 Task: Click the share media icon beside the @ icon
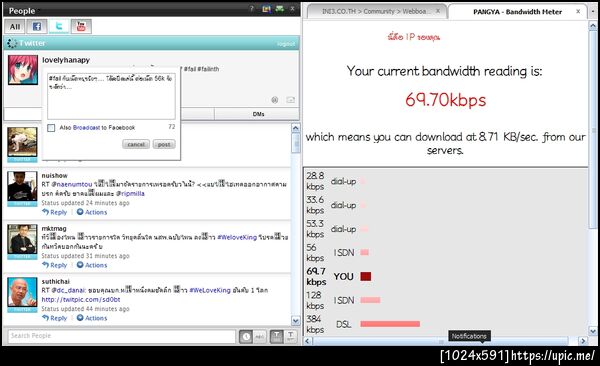tap(291, 100)
